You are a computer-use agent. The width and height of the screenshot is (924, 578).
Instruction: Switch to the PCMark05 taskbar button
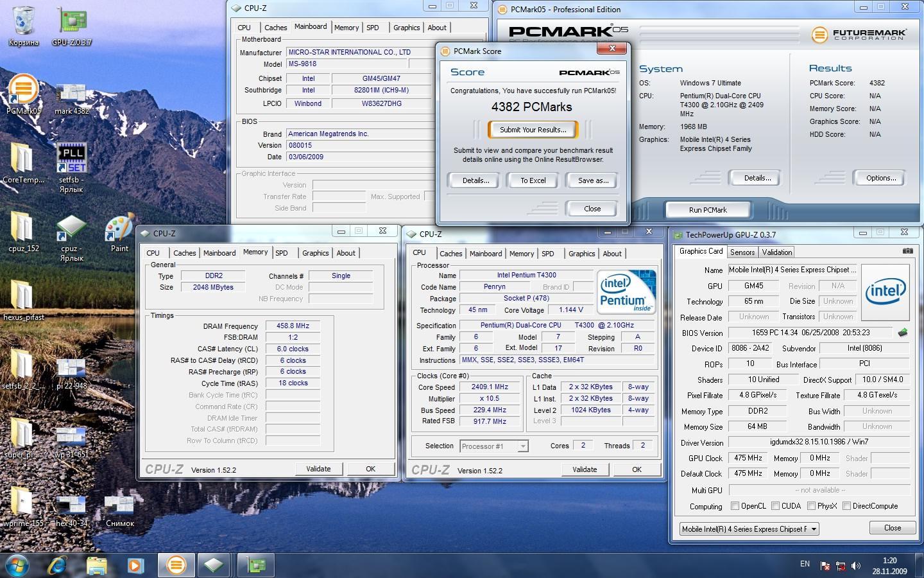175,565
